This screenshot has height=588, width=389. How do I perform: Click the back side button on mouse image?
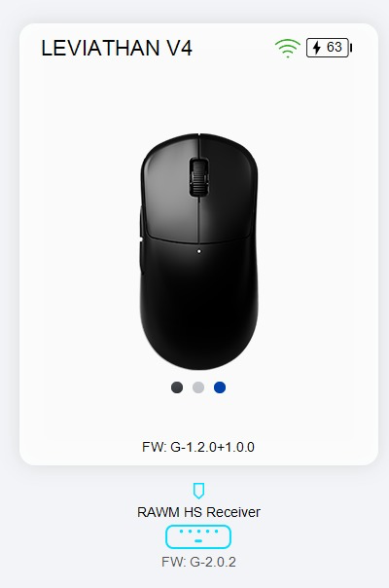click(x=142, y=259)
